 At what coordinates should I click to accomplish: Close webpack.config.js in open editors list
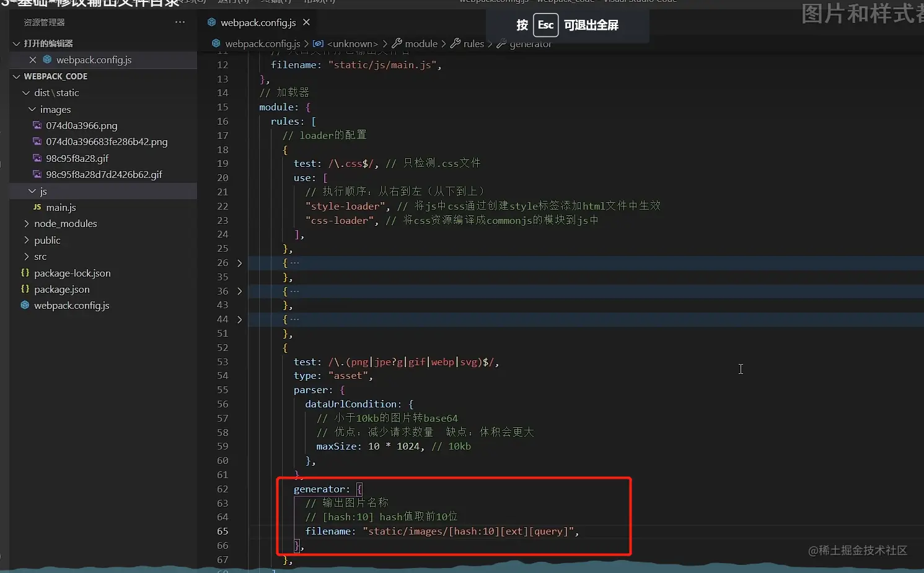[x=33, y=60]
